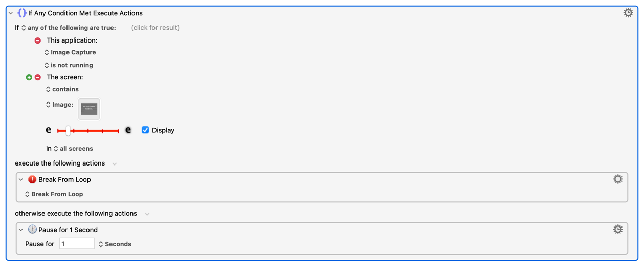Open the 'any of the following are true' popup
644x268 pixels.
click(69, 28)
